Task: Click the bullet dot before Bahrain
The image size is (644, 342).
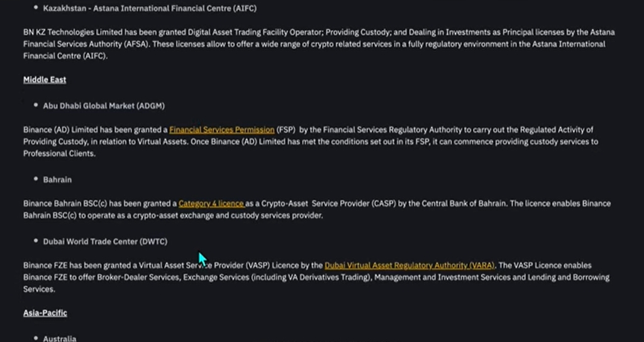Action: 36,179
